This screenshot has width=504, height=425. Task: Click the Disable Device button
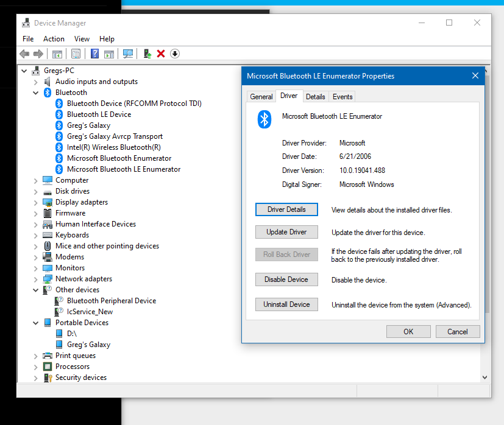pyautogui.click(x=286, y=279)
